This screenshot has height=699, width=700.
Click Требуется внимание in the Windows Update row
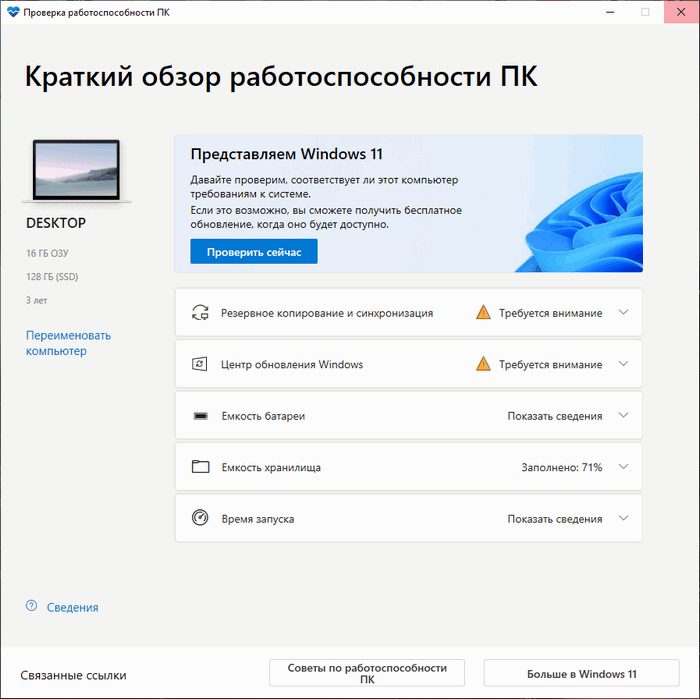(x=550, y=365)
